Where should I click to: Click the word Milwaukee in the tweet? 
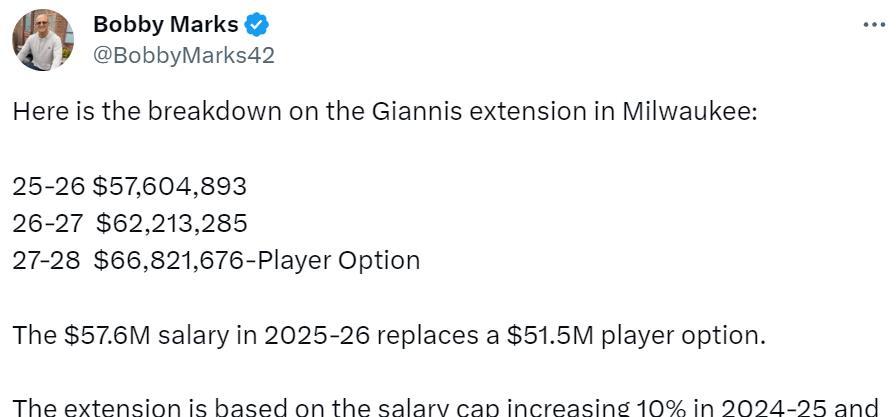(x=689, y=111)
